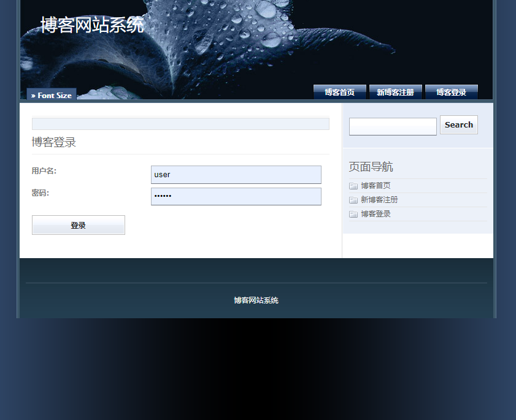
Task: Click the 密码 password input field
Action: [x=236, y=196]
